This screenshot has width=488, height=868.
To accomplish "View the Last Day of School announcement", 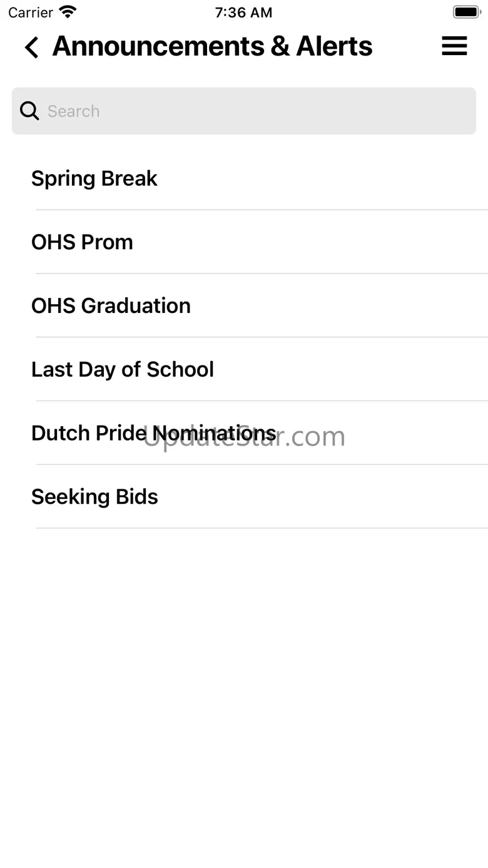I will (x=244, y=369).
